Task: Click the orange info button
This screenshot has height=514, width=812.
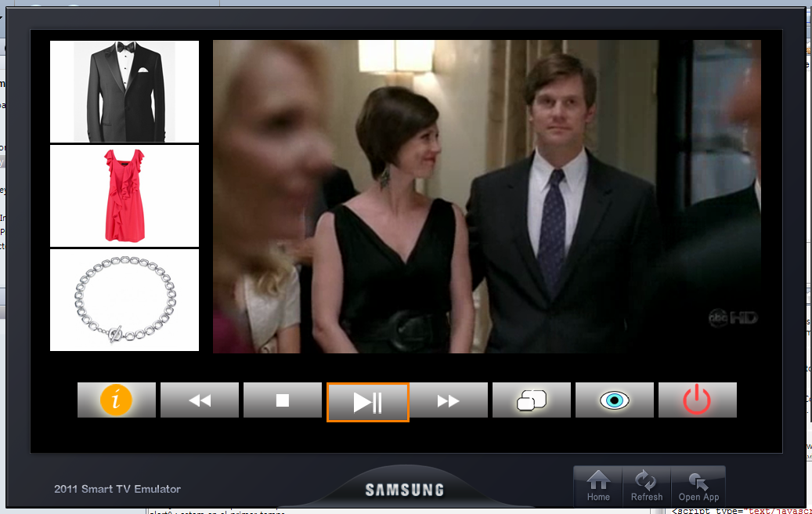Action: pyautogui.click(x=117, y=400)
